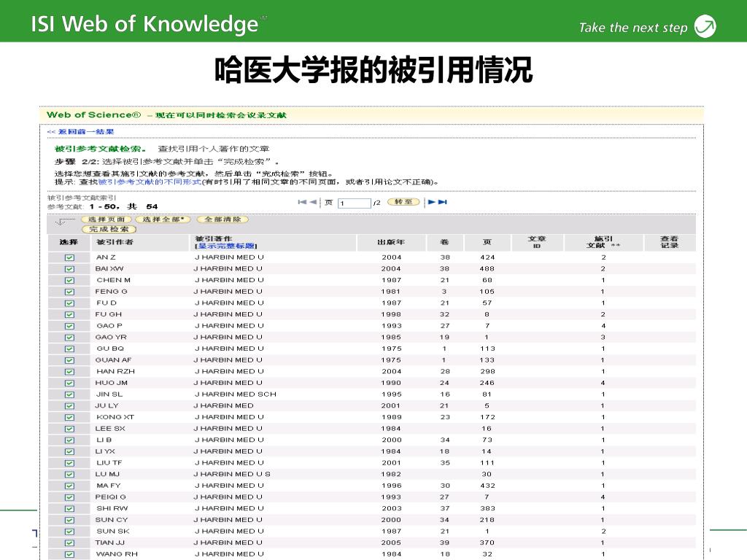Deselect the CHEN M reference checkbox
This screenshot has height=560, width=747.
click(x=69, y=281)
